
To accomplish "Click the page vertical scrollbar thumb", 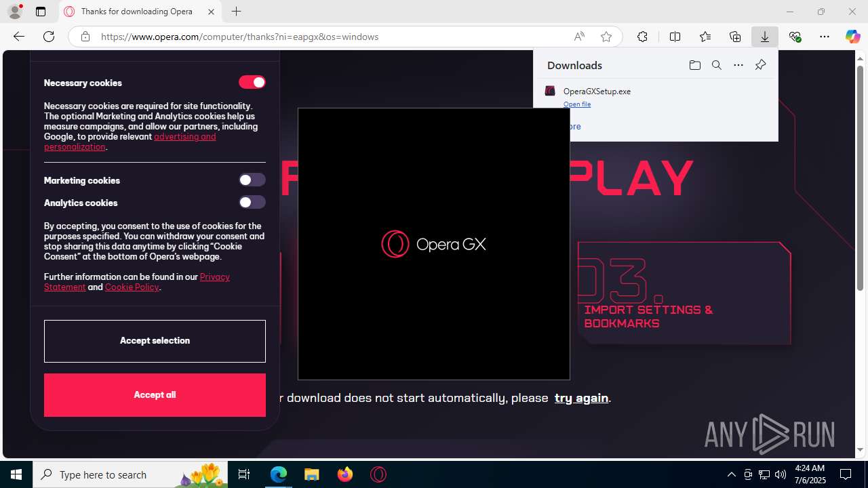I will pyautogui.click(x=860, y=178).
